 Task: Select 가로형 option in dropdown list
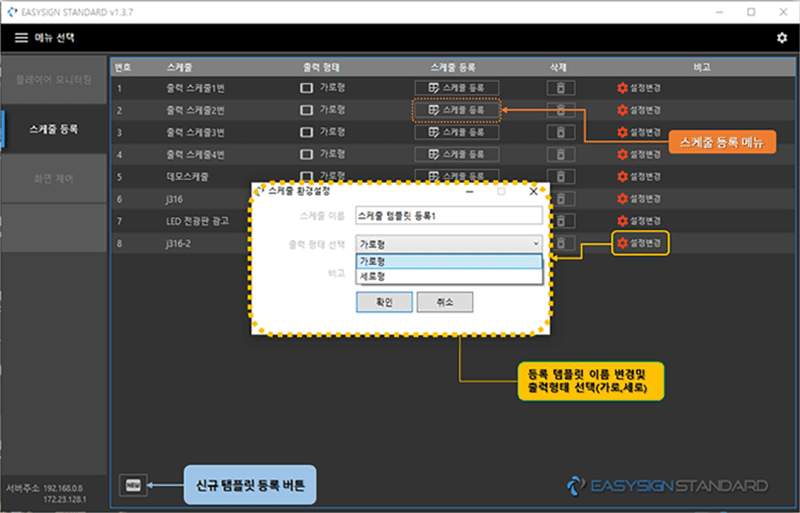click(448, 261)
